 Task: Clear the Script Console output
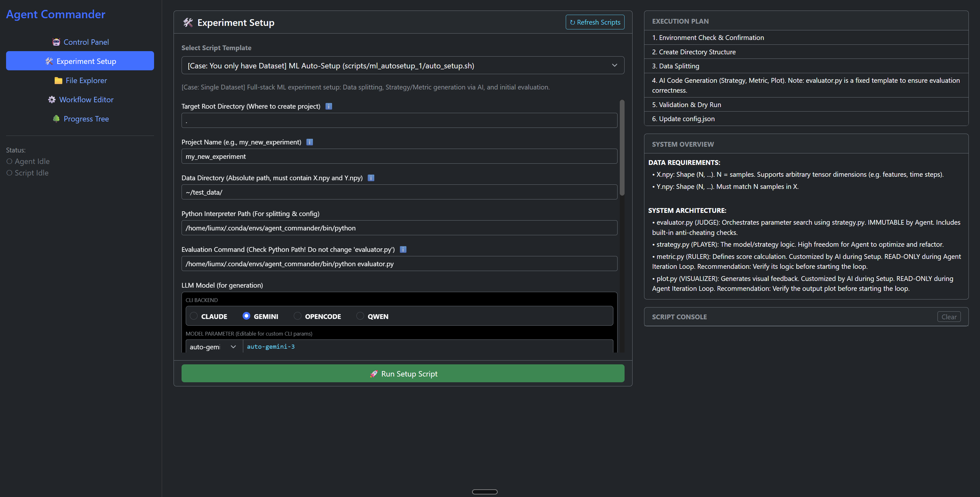coord(949,317)
